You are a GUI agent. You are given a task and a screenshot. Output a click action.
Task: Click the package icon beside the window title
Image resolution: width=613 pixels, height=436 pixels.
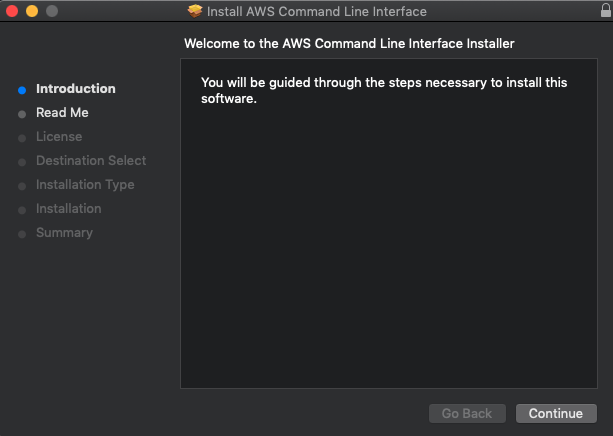coord(195,11)
